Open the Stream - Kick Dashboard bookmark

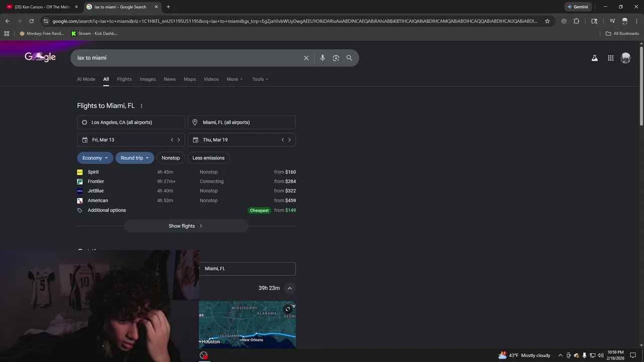click(x=94, y=34)
